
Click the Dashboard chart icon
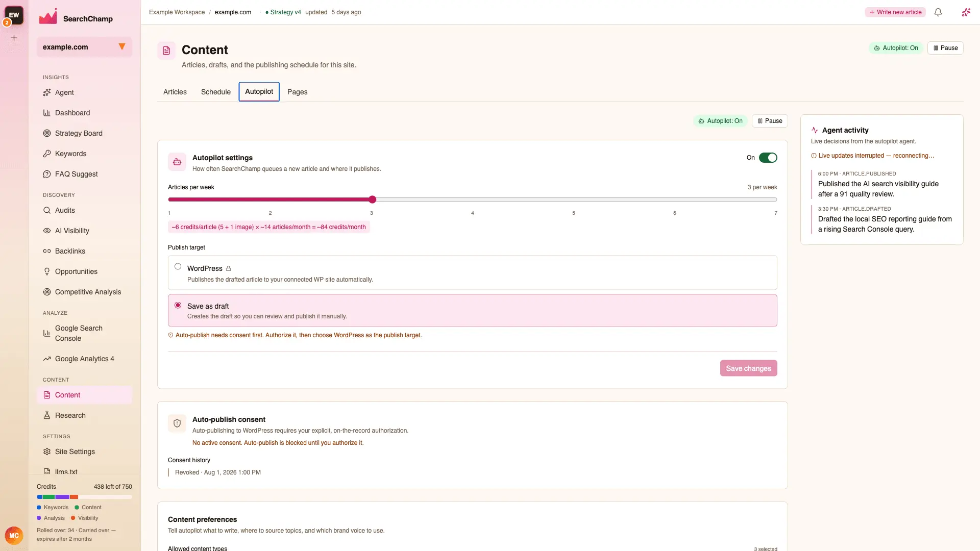coord(47,113)
